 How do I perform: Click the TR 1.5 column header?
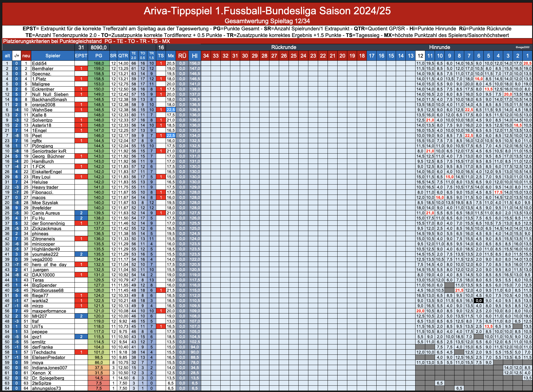[x=152, y=56]
